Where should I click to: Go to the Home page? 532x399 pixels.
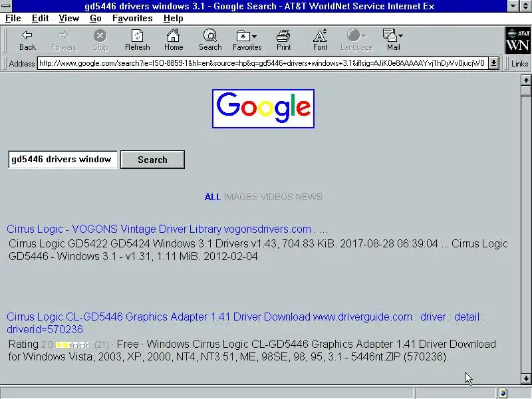(174, 40)
